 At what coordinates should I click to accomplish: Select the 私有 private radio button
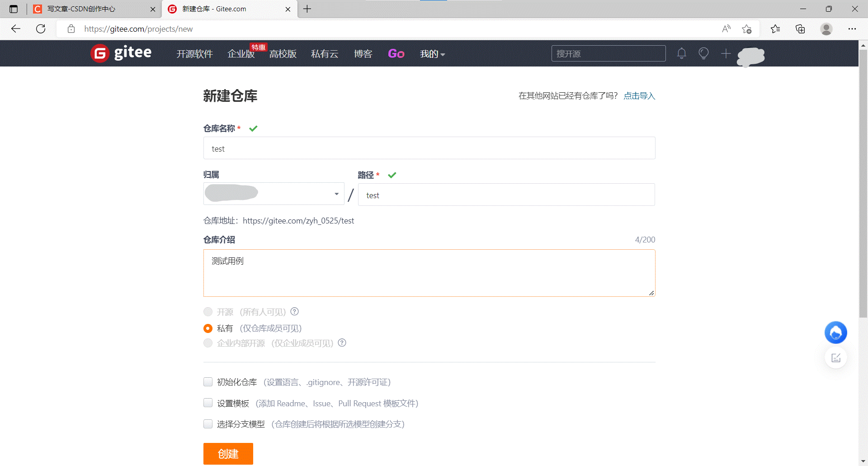208,328
